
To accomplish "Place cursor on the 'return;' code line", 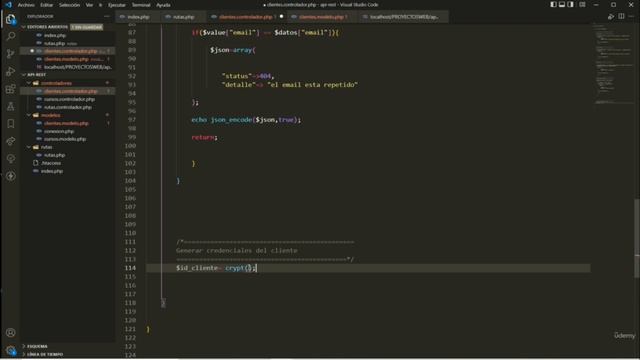I will coord(204,138).
